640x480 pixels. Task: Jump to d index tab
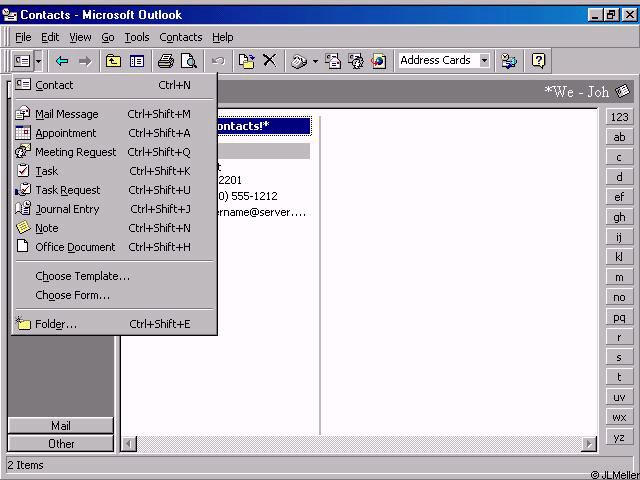619,177
